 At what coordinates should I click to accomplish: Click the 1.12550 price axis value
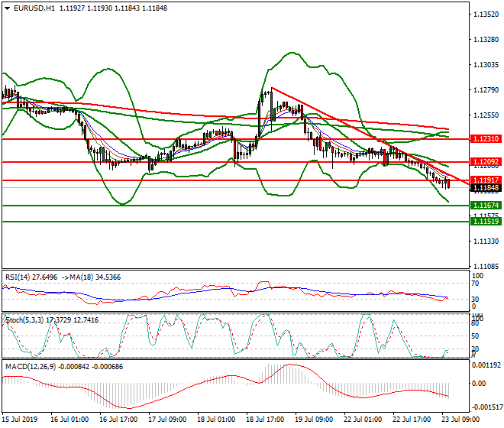pyautogui.click(x=486, y=115)
